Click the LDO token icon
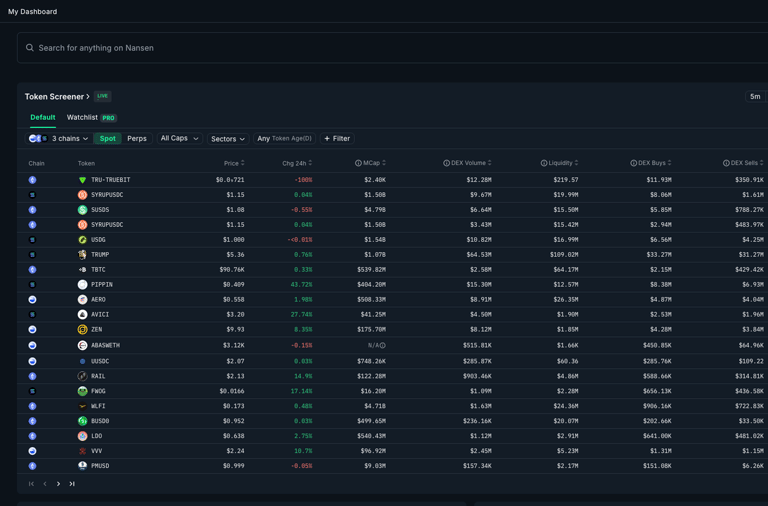The image size is (768, 506). pos(82,436)
